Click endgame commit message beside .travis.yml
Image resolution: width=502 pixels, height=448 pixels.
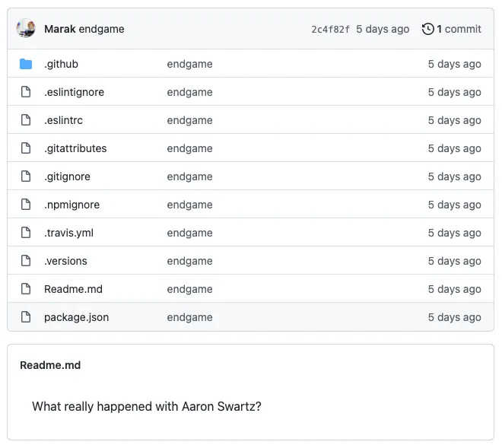point(189,233)
